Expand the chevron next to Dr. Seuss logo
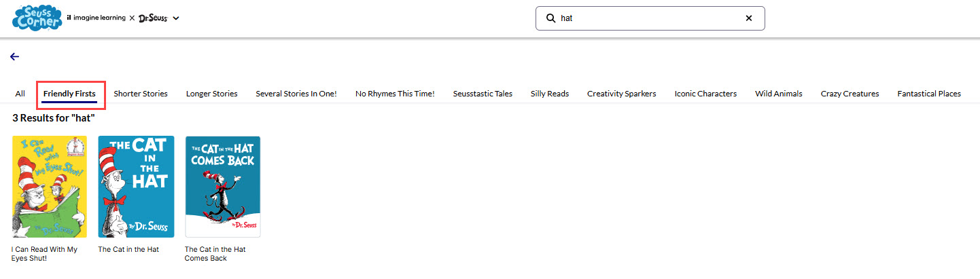The width and height of the screenshot is (980, 279). pyautogui.click(x=176, y=18)
